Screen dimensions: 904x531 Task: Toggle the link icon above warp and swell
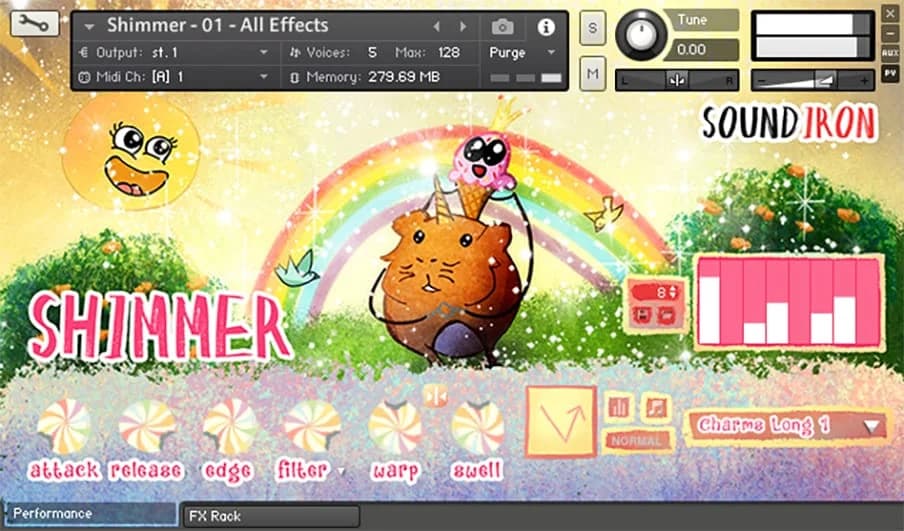pos(435,397)
